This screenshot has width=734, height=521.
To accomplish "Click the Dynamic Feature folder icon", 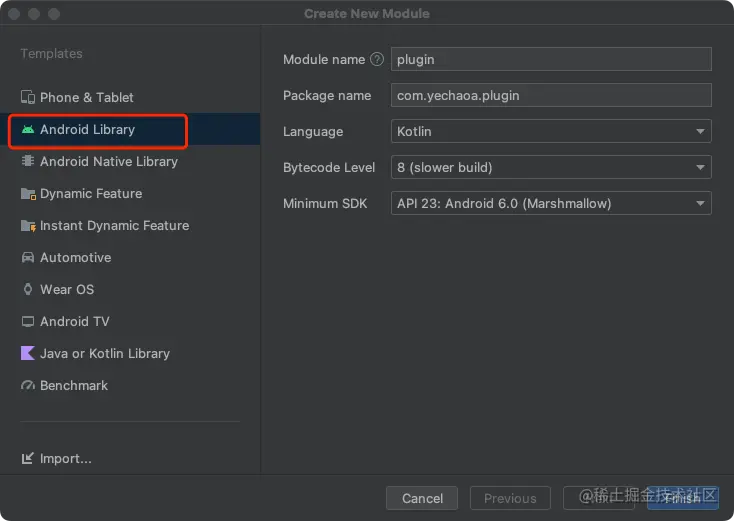I will (x=28, y=194).
